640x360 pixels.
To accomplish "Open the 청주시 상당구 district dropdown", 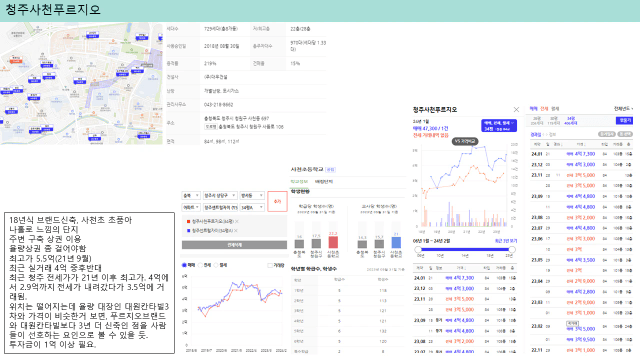I will [220, 196].
